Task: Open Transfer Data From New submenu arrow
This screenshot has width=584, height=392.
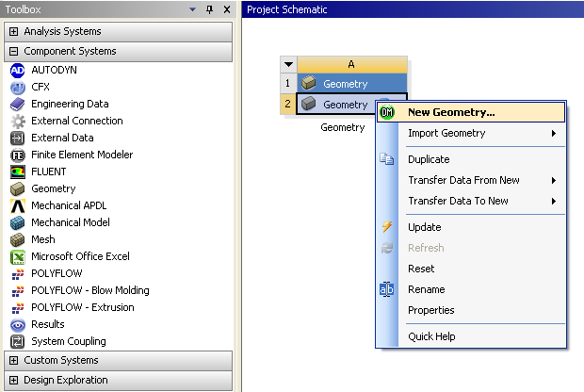Action: click(554, 180)
